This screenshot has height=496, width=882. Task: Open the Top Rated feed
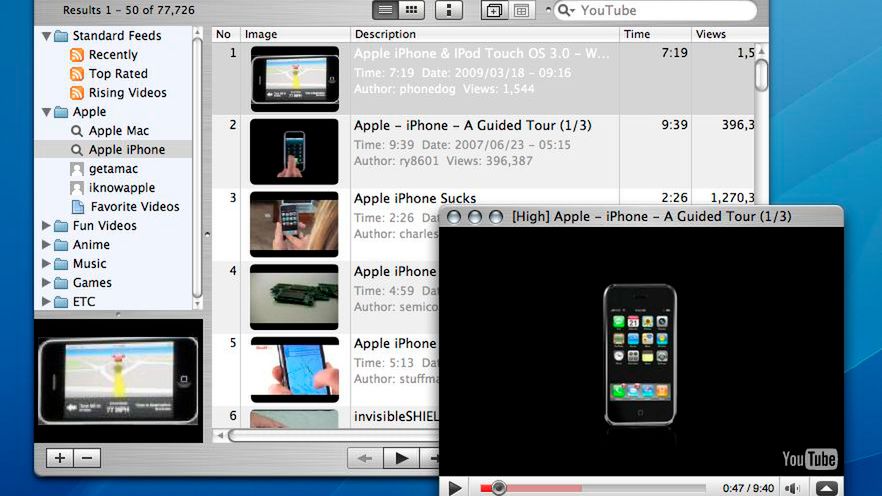118,74
